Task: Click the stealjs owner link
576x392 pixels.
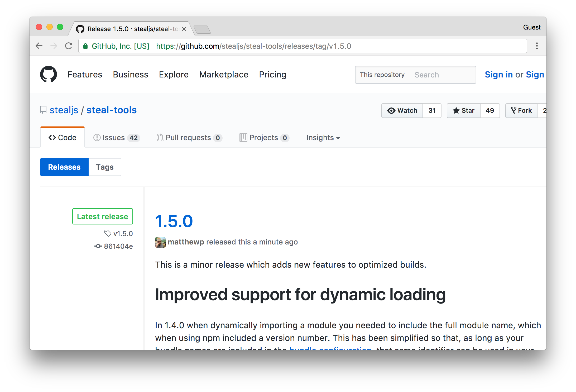Action: pyautogui.click(x=64, y=110)
